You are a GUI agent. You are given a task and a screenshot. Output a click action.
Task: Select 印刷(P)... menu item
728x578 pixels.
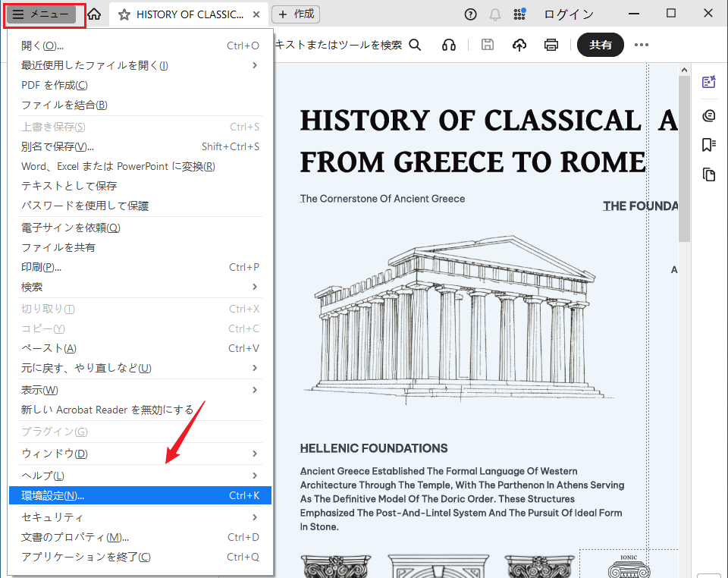[x=140, y=267]
